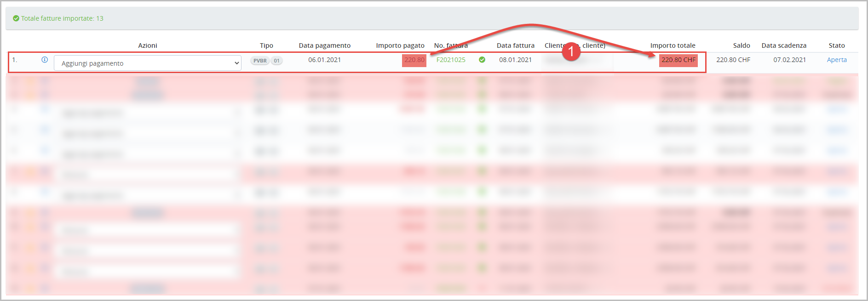Click the payment date 06.01.2021

pos(324,60)
